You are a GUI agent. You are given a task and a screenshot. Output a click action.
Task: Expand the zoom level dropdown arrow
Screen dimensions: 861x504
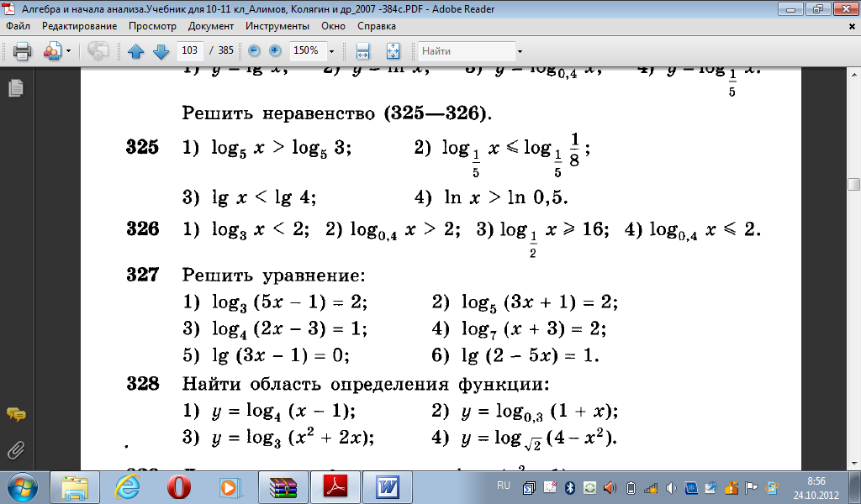pos(331,51)
